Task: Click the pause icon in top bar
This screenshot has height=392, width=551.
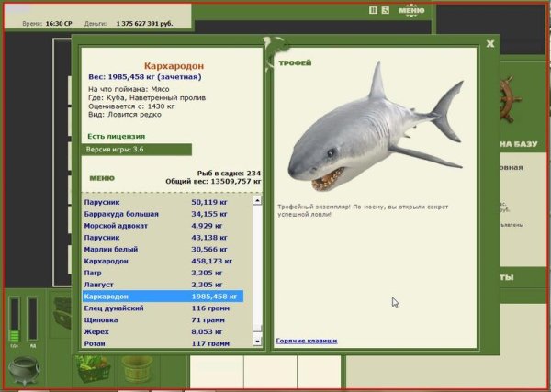Action: [373, 10]
